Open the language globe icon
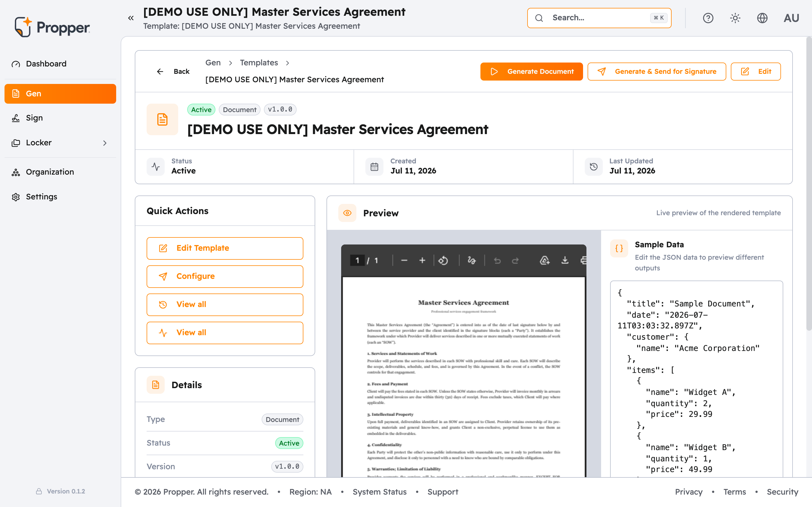Screen dimensions: 812x507 (762, 18)
